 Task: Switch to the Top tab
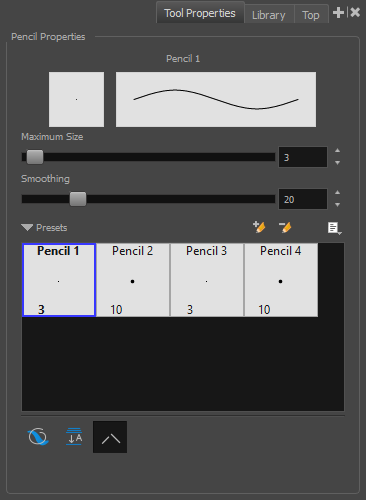coord(311,15)
